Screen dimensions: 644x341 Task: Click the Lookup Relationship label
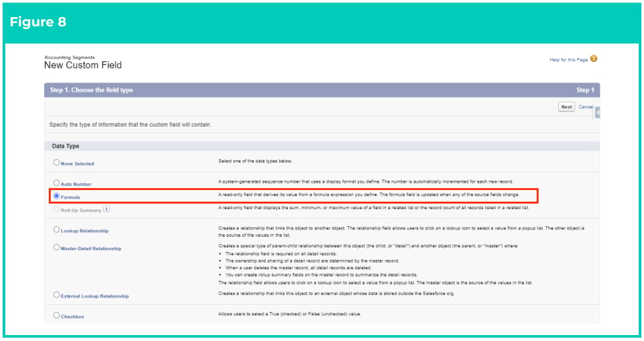84,231
